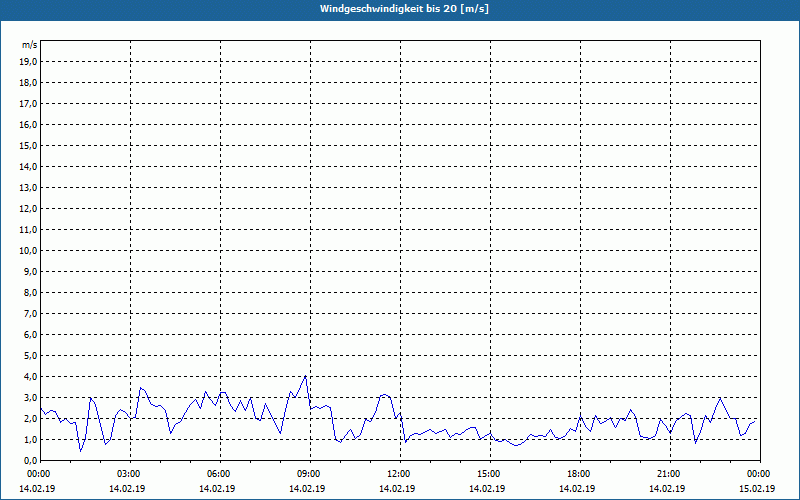Screen dimensions: 800x500
Task: Click the 15:00 time label
Action: tap(491, 474)
